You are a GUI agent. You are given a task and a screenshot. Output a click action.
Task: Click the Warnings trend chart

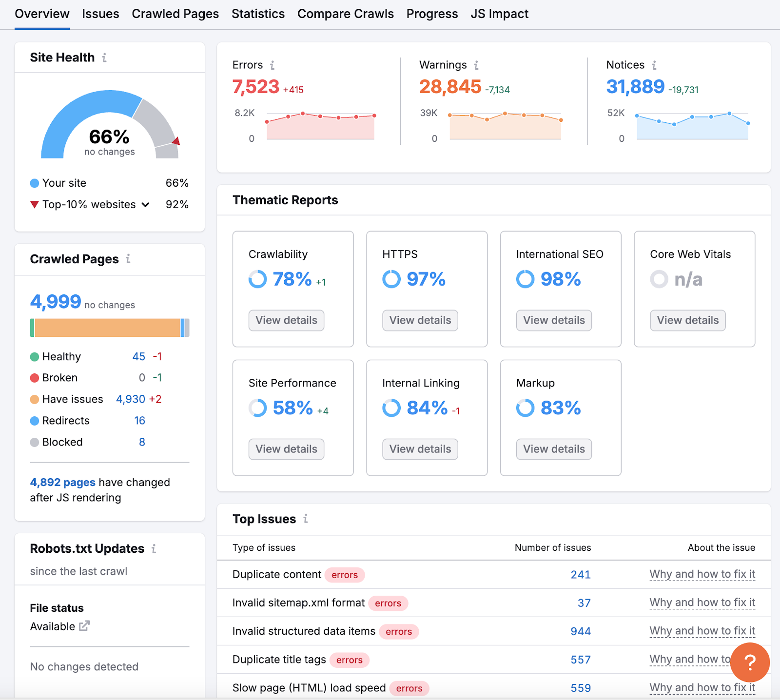(505, 126)
